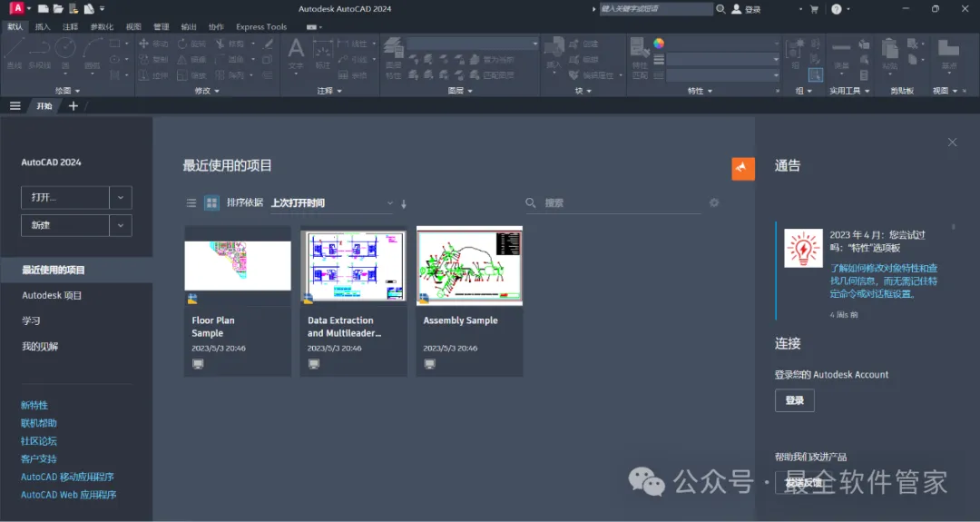Open the object color wheel swatch
Viewport: 980px width, 522px height.
pyautogui.click(x=659, y=44)
